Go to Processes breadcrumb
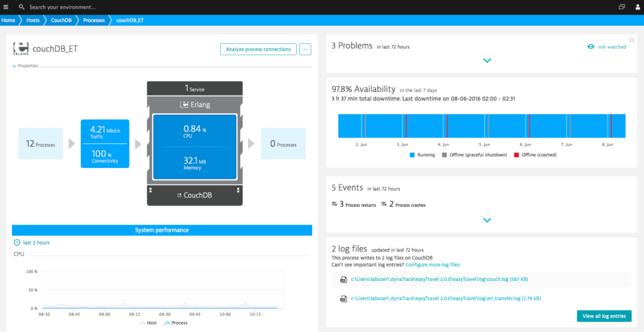 94,20
